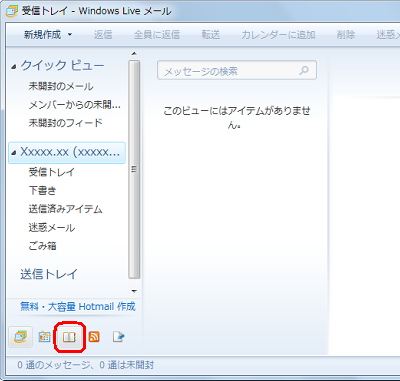Screen dimensions: 400x381
Task: Open the Contacts address book icon
Action: click(69, 337)
